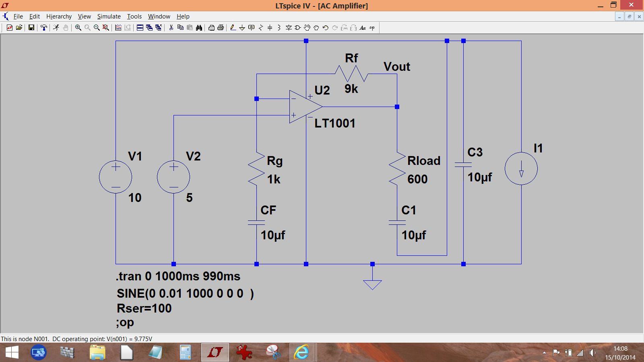Viewport: 644px width, 362px height.
Task: Run the simulation with the running man icon
Action: [56, 28]
